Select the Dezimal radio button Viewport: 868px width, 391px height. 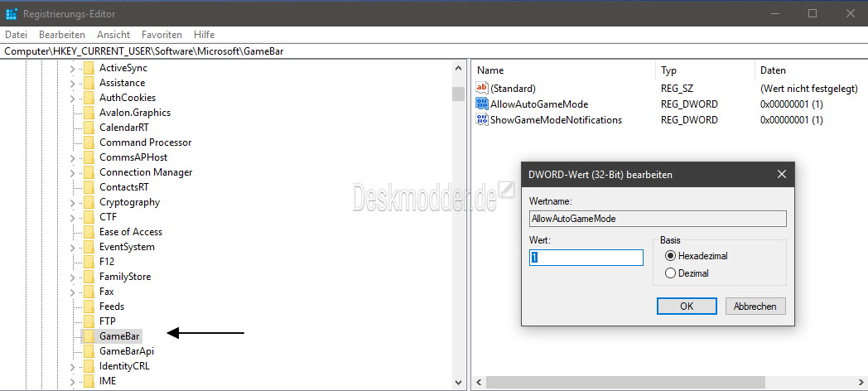click(671, 273)
